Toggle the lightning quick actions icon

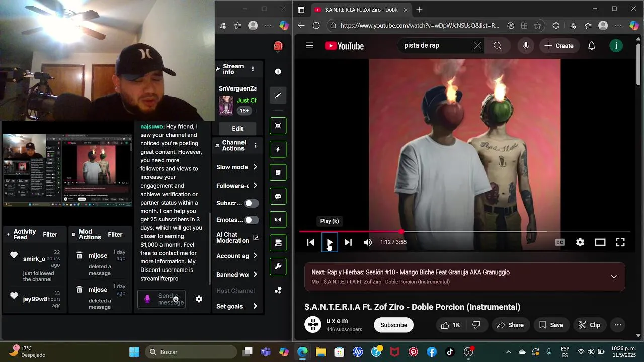278,149
